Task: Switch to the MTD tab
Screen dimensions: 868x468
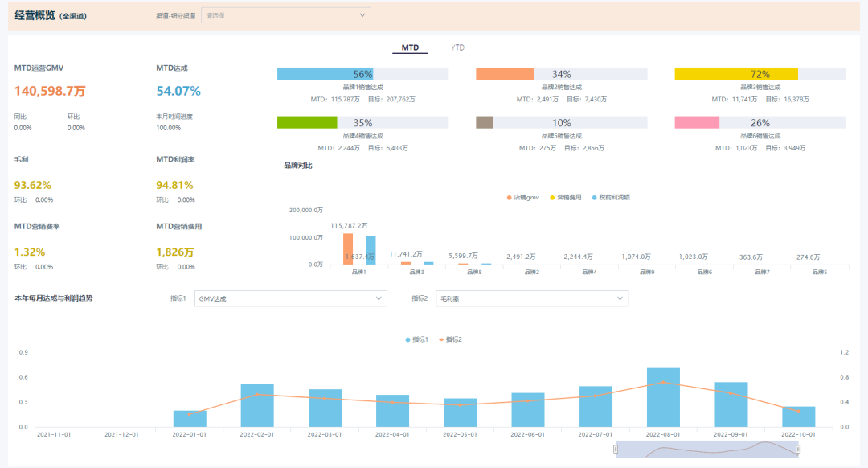Action: (410, 47)
